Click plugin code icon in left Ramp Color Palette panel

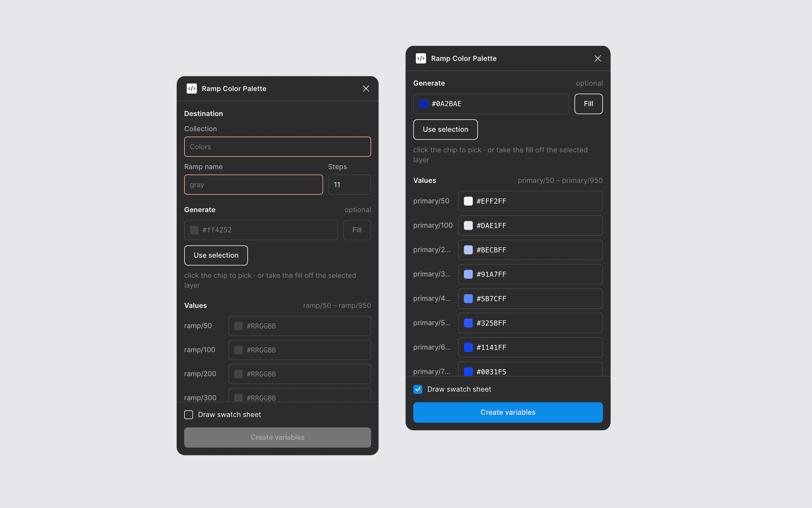[x=192, y=89]
